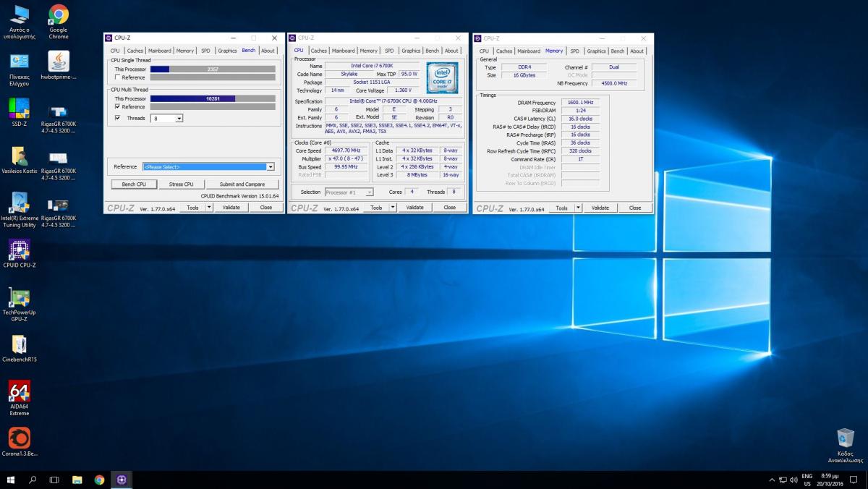Show hidden system tray icons chevron
Viewport: 868px width, 489px height.
coord(773,480)
